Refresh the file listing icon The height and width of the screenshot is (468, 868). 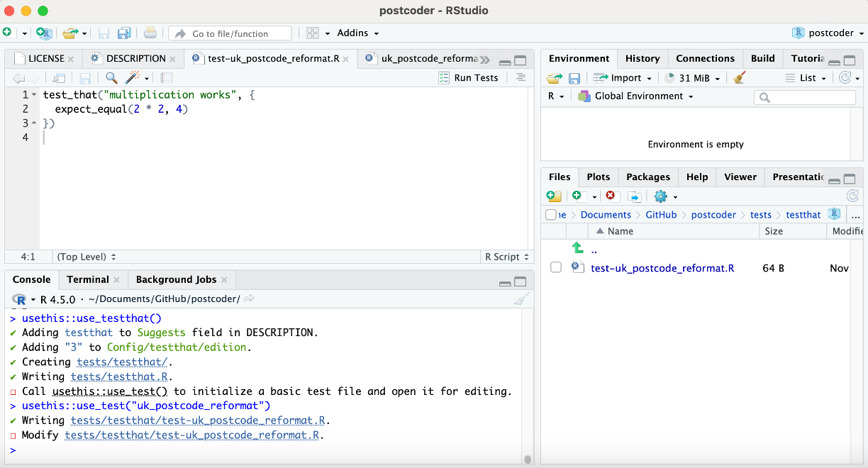pos(852,196)
